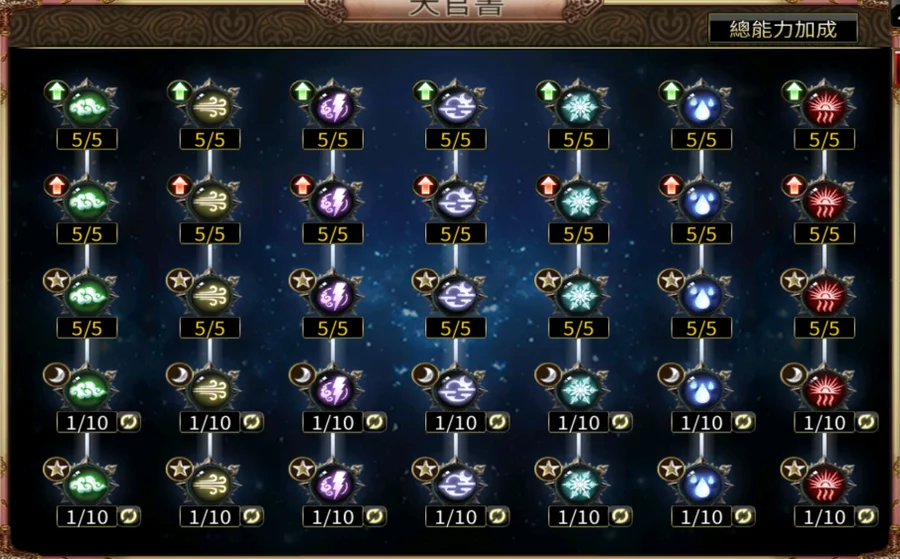The width and height of the screenshot is (900, 559).
Task: Reset moon-row snowflake 1/10 node
Action: coord(620,422)
